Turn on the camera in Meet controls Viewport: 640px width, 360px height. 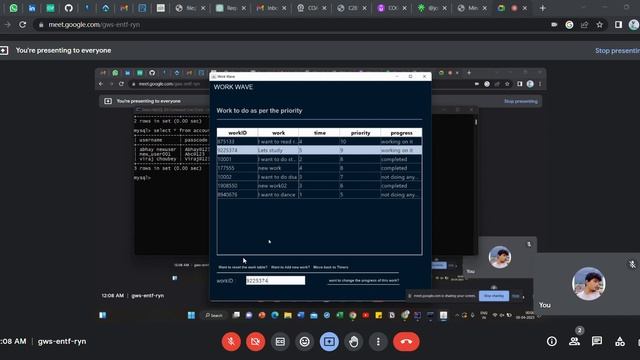256,342
